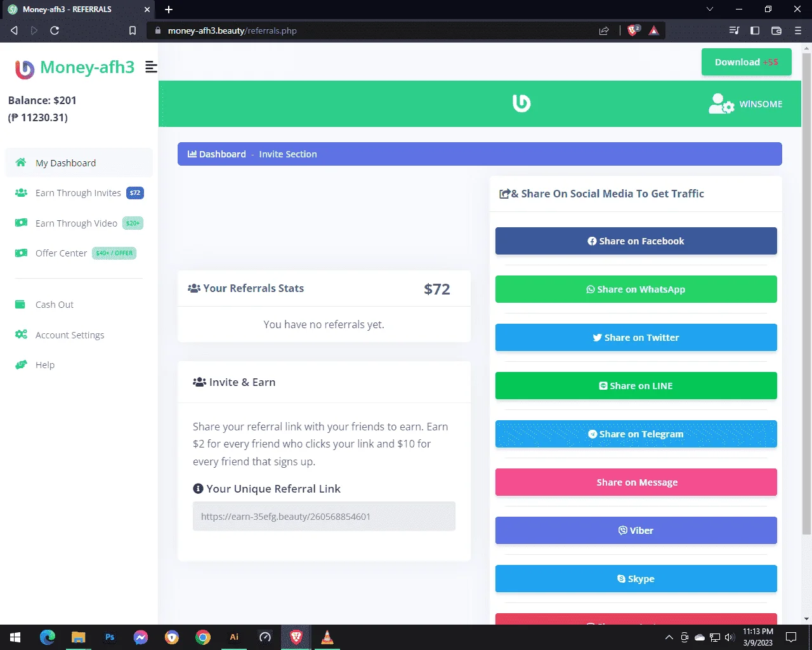
Task: Open VLC media player from taskbar
Action: click(327, 637)
